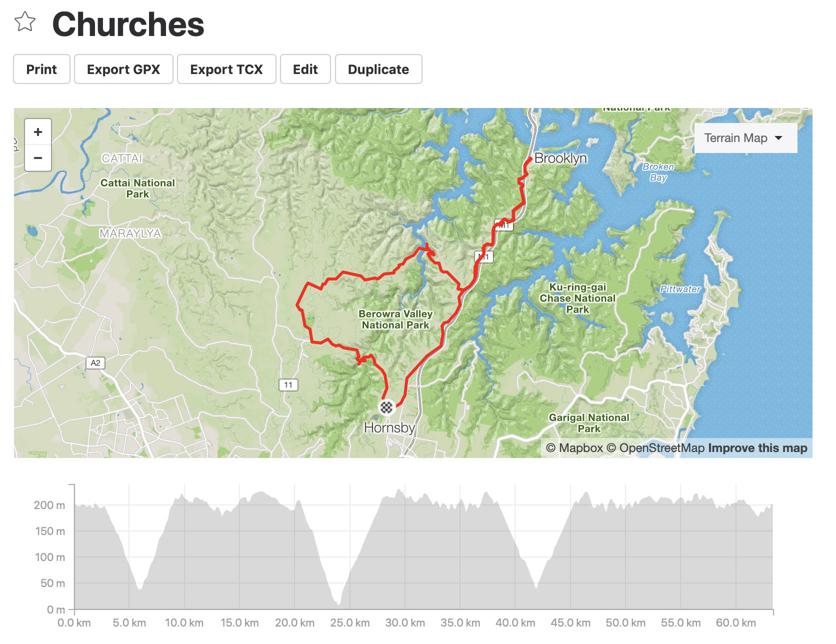The height and width of the screenshot is (644, 836).
Task: Click the checkered finish flag marker
Action: click(386, 407)
